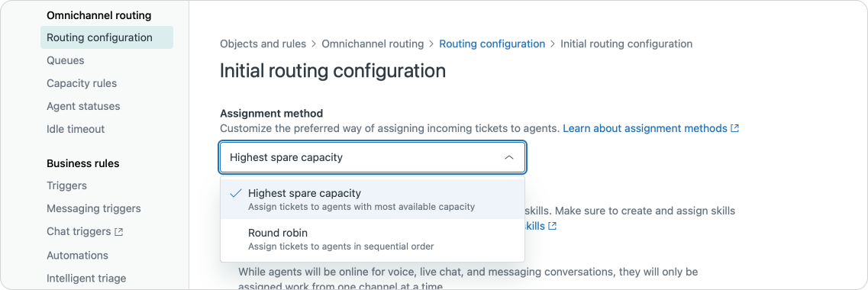Click Routing configuration breadcrumb link
868x290 pixels.
tap(492, 43)
